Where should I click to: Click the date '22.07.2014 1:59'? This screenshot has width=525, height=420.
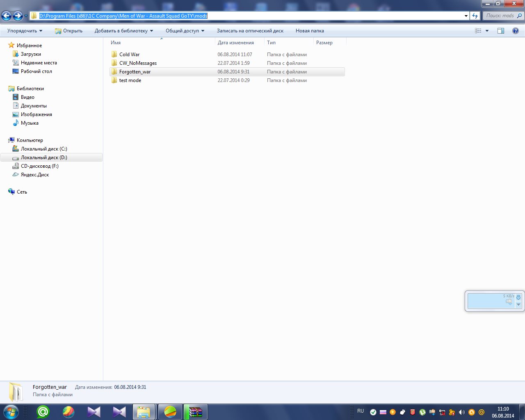point(233,63)
